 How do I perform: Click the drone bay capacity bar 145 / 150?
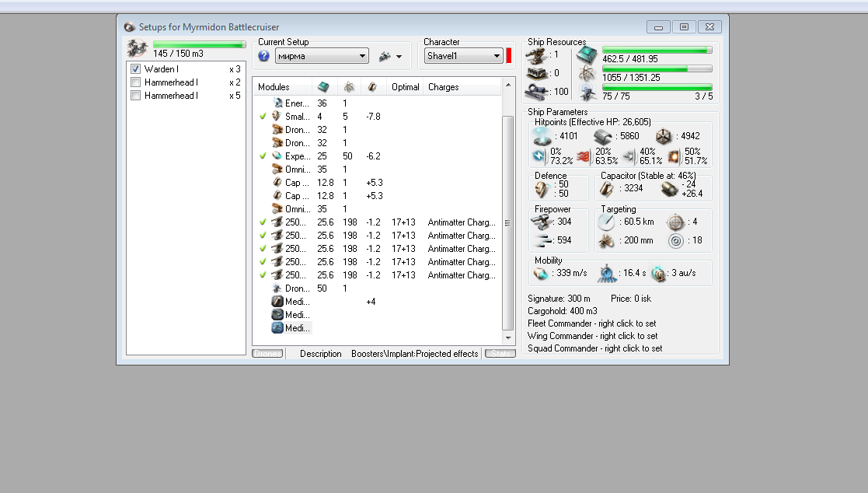[x=199, y=44]
